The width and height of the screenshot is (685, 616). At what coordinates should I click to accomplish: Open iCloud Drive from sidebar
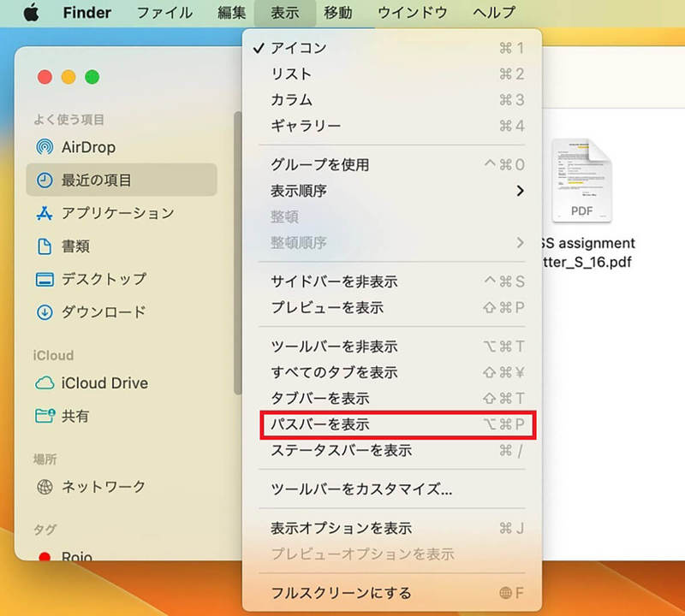coord(122,383)
